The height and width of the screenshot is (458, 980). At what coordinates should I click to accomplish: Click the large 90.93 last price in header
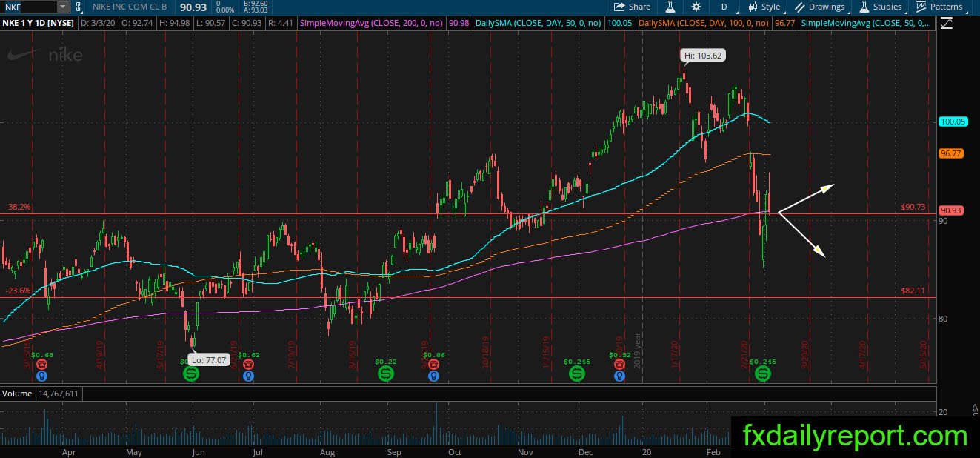pyautogui.click(x=192, y=7)
